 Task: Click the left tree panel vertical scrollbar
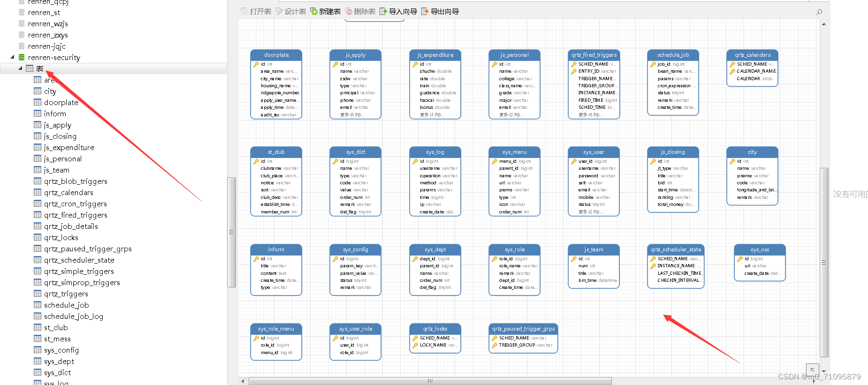pos(231,232)
